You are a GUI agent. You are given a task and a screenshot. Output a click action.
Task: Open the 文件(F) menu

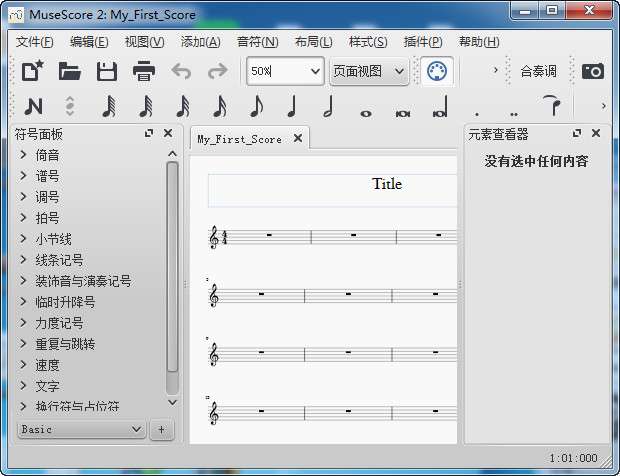tap(35, 42)
